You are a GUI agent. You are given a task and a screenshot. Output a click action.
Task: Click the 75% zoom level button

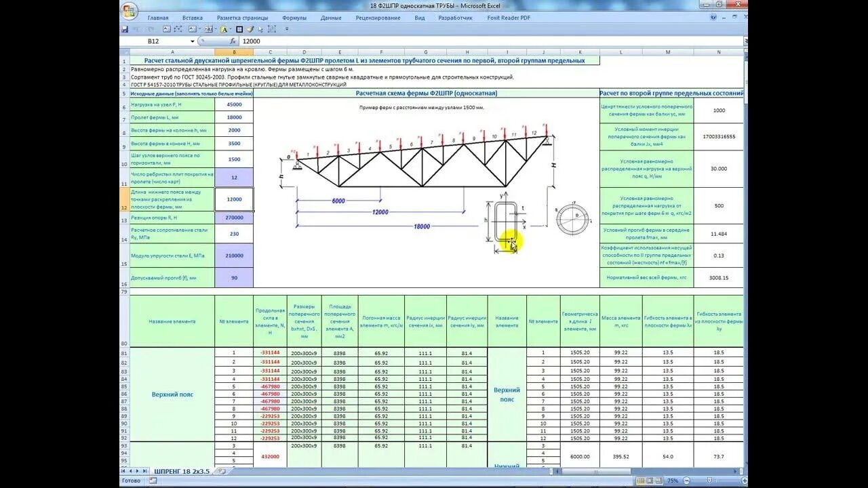click(x=673, y=481)
